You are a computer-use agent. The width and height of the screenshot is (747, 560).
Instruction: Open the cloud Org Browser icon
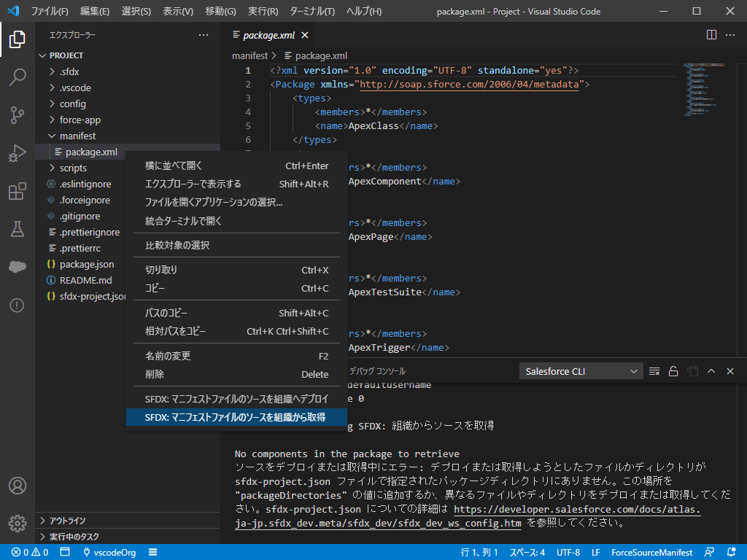coord(18,267)
